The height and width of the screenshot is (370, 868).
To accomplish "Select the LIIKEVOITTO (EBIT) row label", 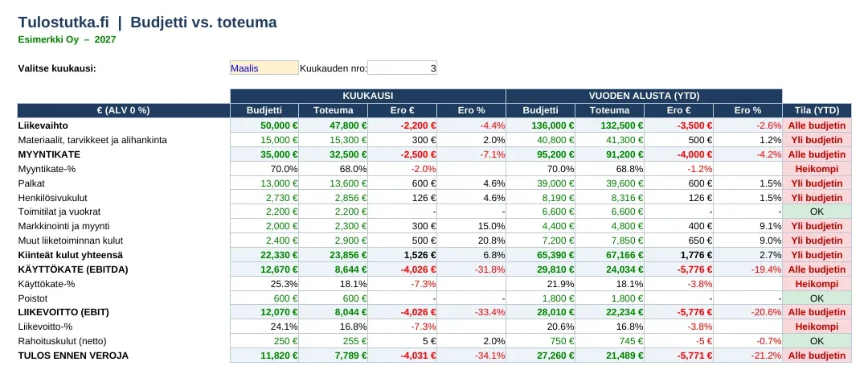I will (63, 312).
